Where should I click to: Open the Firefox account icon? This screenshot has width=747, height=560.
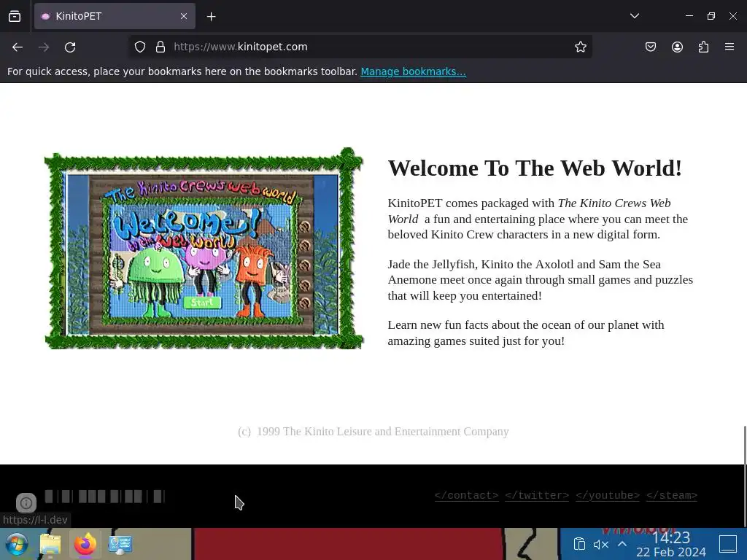click(677, 47)
